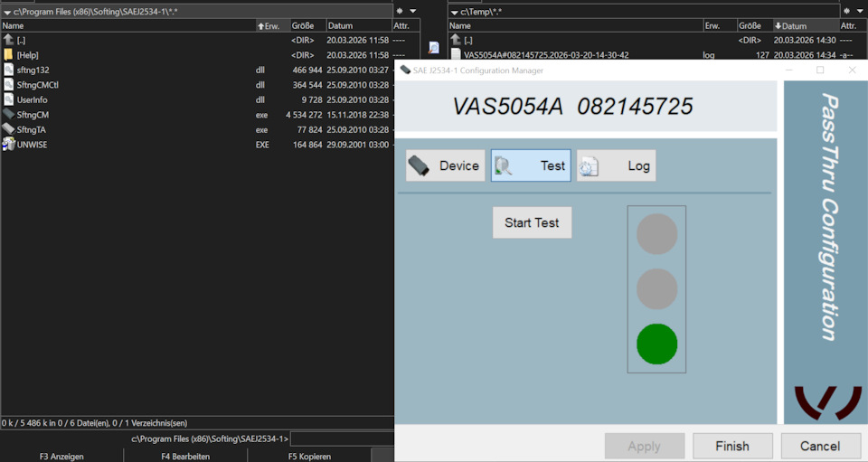Click the Test tab's magnifier icon

504,166
